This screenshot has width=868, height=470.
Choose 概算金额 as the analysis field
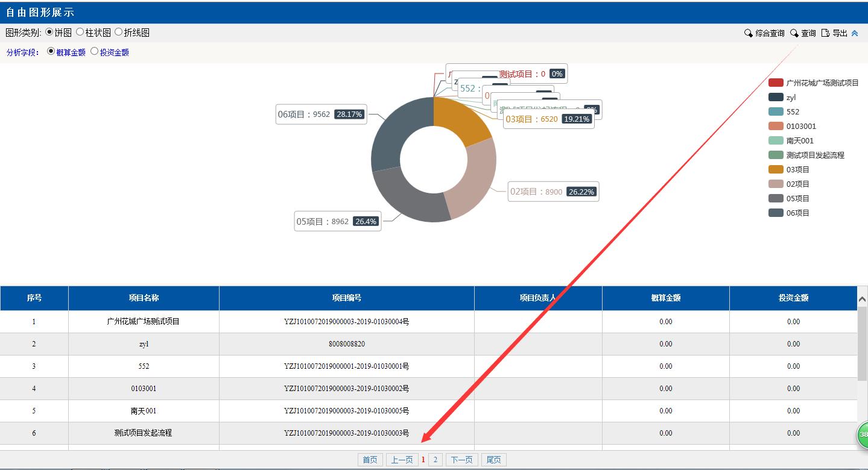click(51, 51)
